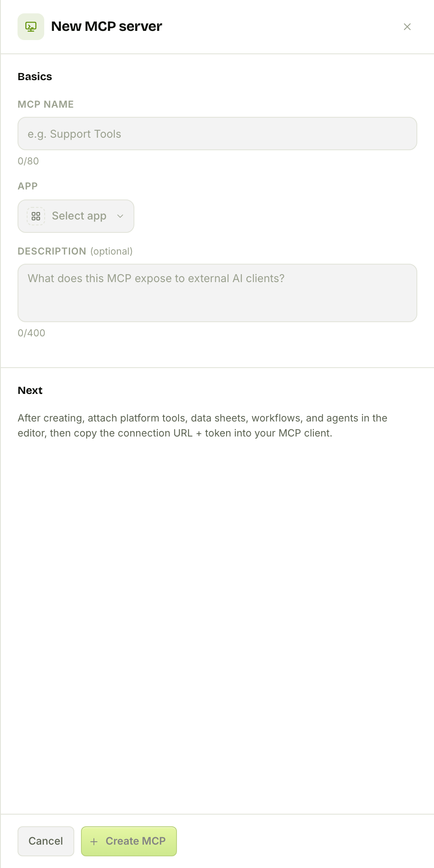The height and width of the screenshot is (868, 434).
Task: Click the New MCP server title
Action: tap(106, 26)
